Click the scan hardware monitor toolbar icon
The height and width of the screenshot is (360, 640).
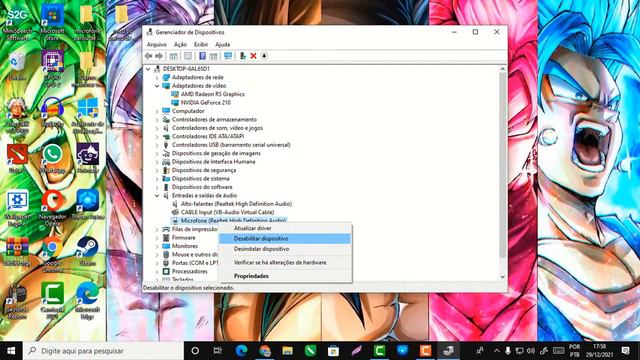(228, 56)
